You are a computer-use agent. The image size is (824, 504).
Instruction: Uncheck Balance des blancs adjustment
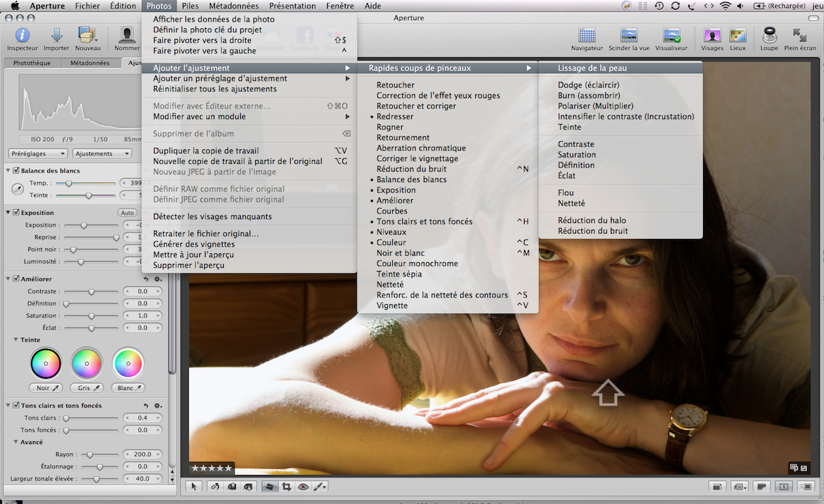[x=16, y=171]
